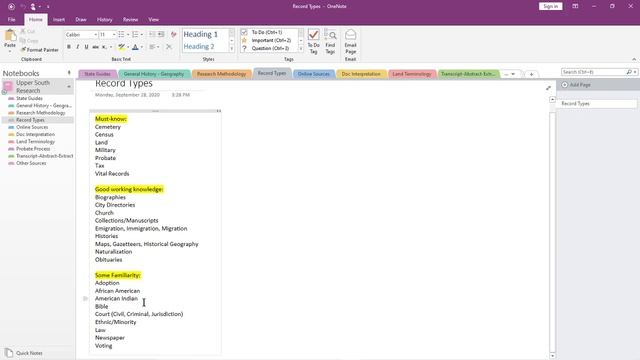Click the Paste icon in Clipboard
The width and height of the screenshot is (640, 360).
coord(10,36)
